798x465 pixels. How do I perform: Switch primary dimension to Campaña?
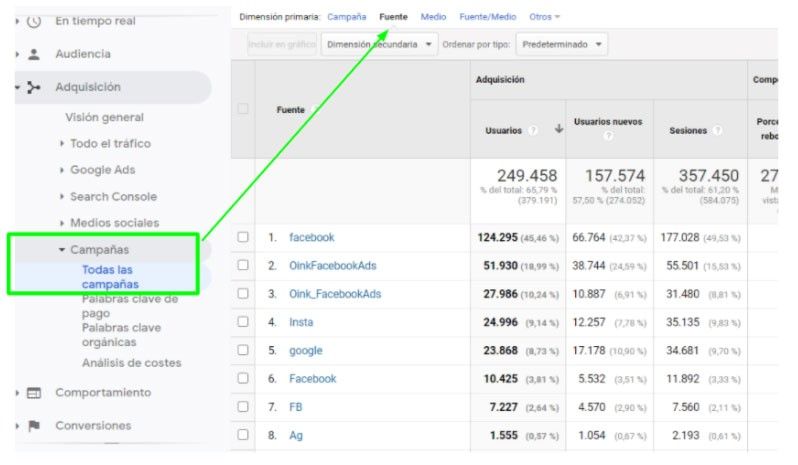click(x=347, y=17)
